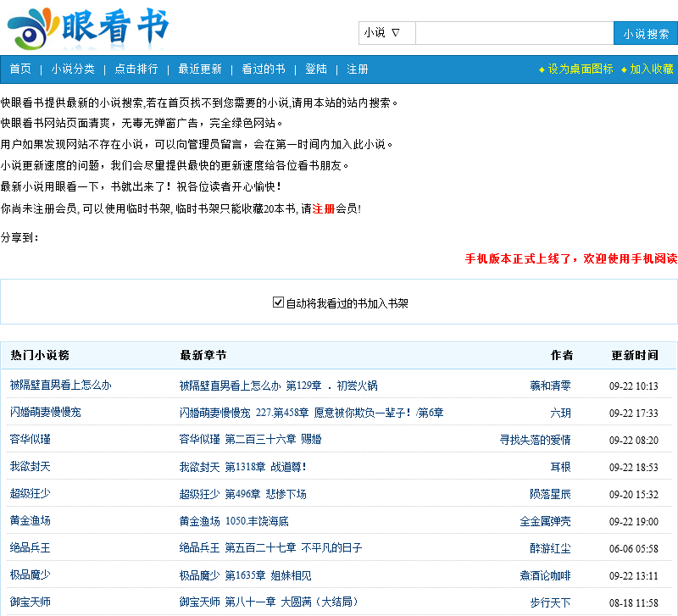
Task: Open the novel 黄金渔场 in the hot list
Action: pos(30,521)
